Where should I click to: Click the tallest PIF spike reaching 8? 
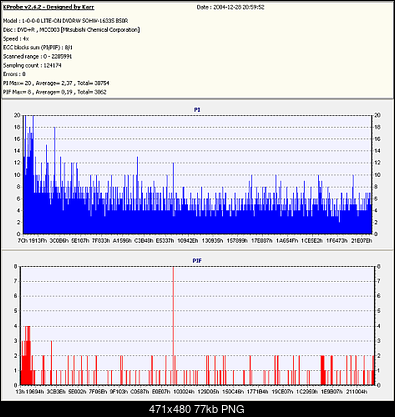173,325
